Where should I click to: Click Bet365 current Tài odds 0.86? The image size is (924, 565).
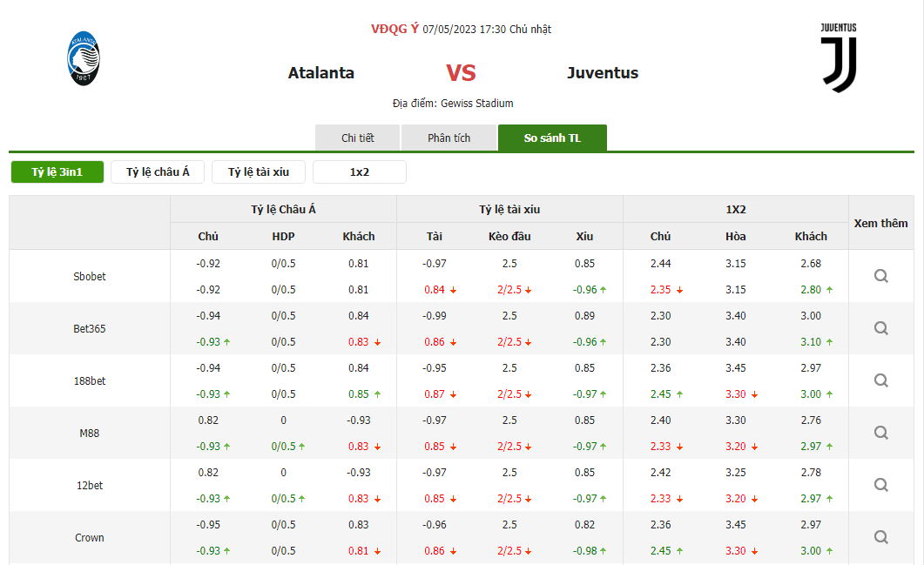coord(435,342)
